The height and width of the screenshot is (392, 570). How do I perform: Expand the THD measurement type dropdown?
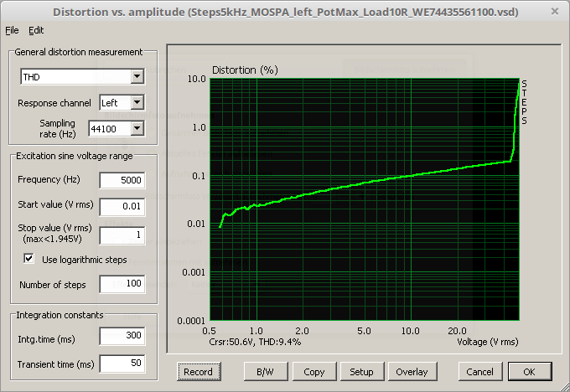click(137, 77)
